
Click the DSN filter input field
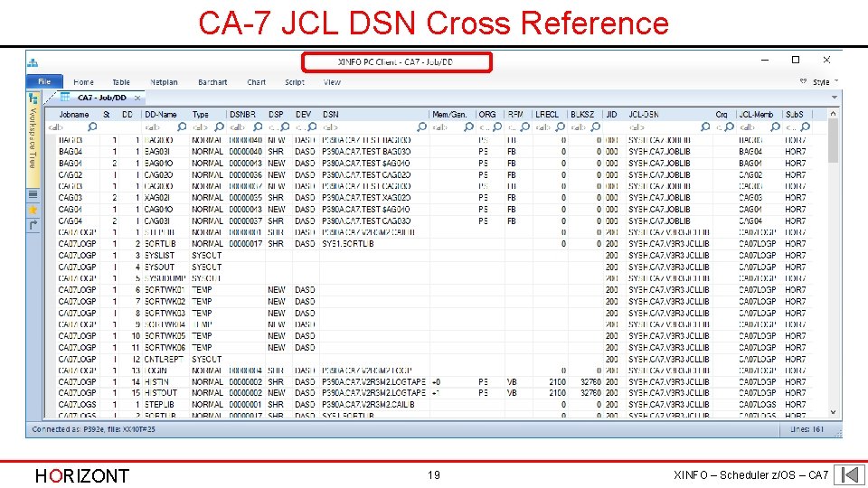[x=368, y=127]
